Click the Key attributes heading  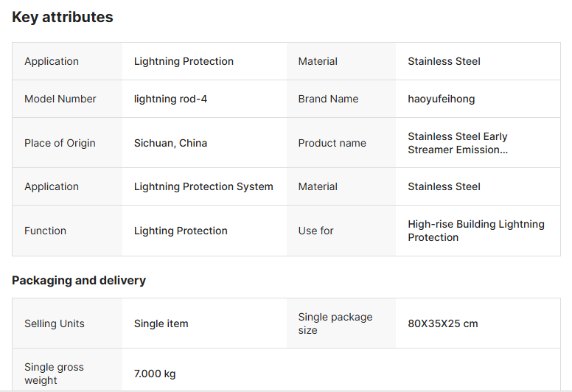coord(63,17)
